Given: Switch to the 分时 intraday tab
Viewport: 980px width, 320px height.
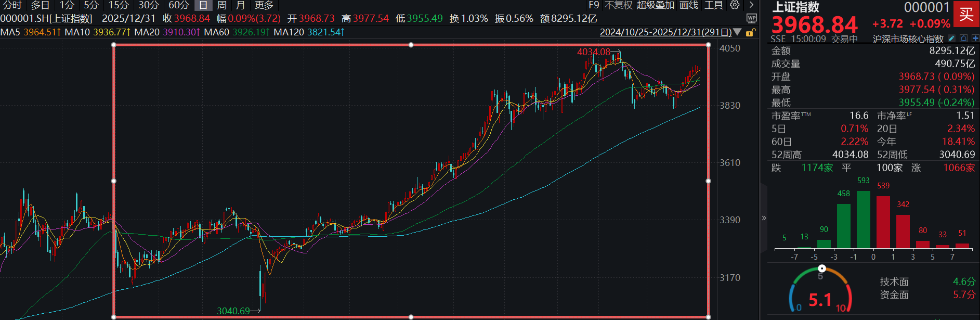Looking at the screenshot, I should [x=12, y=5].
